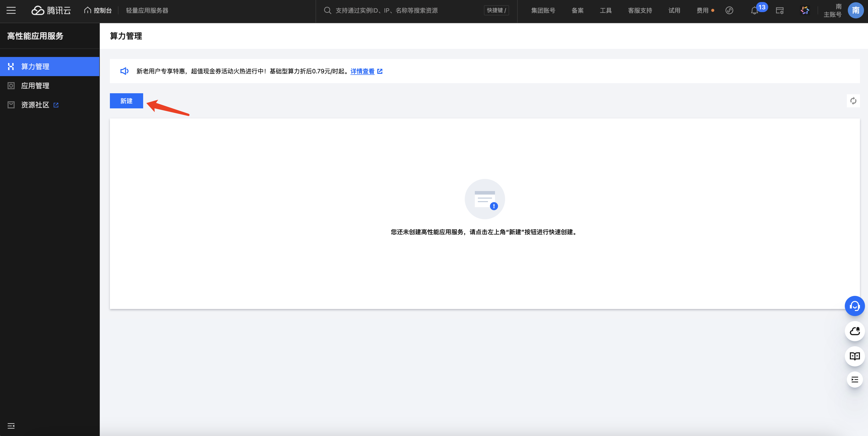Screen dimensions: 868x436
Task: Click the 应用管理 sidebar icon
Action: point(11,86)
